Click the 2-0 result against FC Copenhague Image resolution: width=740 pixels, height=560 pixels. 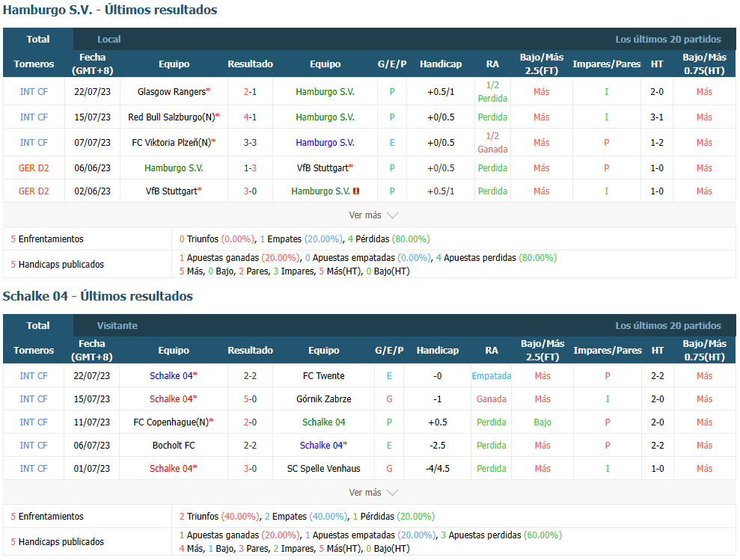(250, 422)
